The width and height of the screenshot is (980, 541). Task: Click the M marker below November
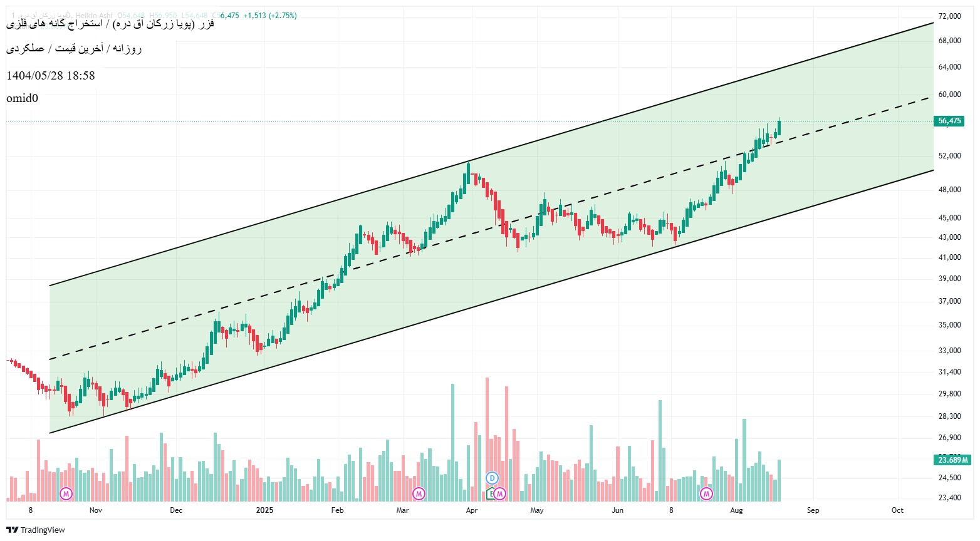click(x=66, y=494)
